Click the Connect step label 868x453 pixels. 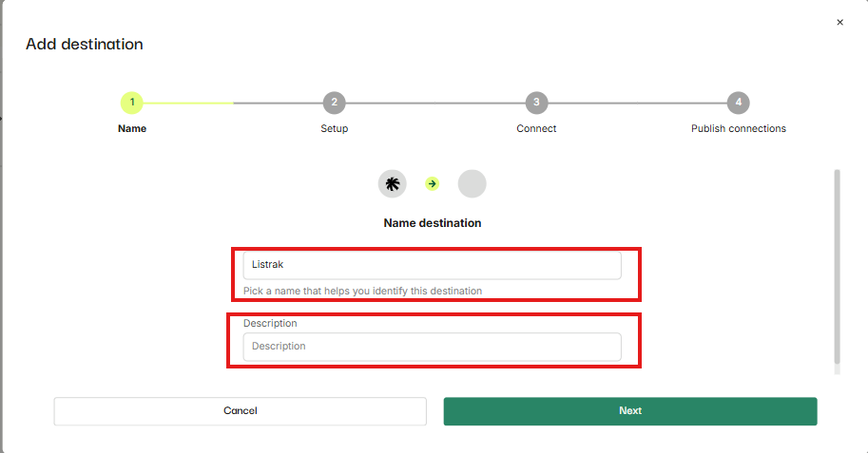(536, 128)
